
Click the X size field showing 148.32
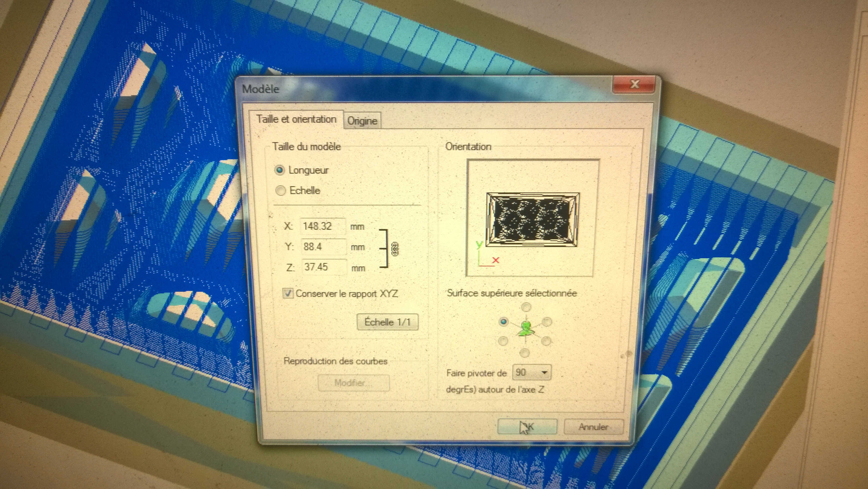coord(323,226)
